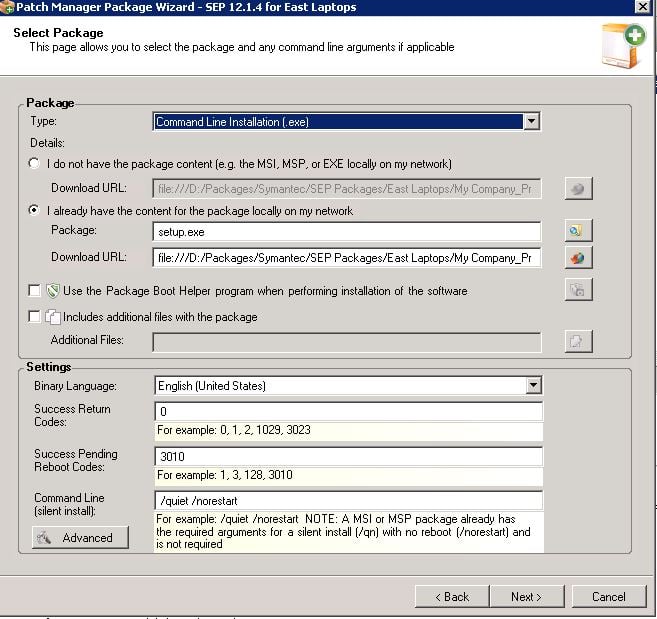Click the browse package file icon button
The width and height of the screenshot is (657, 619).
coord(578,231)
